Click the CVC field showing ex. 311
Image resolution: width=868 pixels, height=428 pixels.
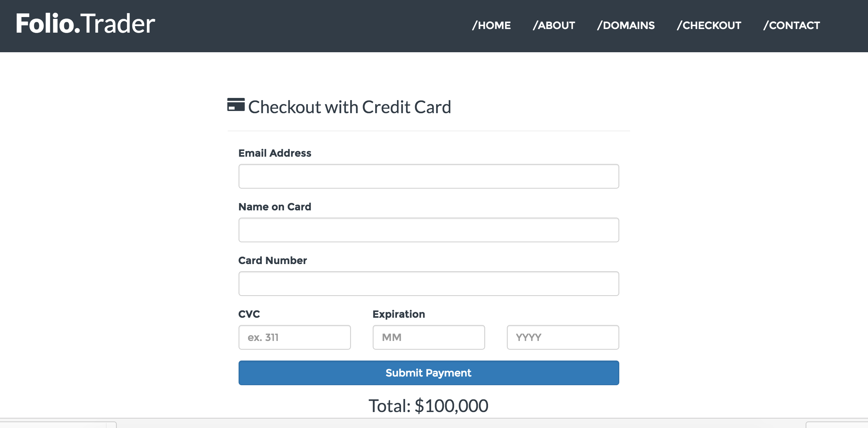click(294, 337)
